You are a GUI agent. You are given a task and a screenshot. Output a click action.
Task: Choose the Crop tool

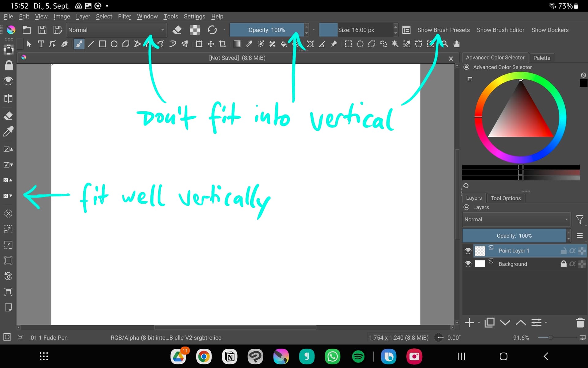[223, 44]
